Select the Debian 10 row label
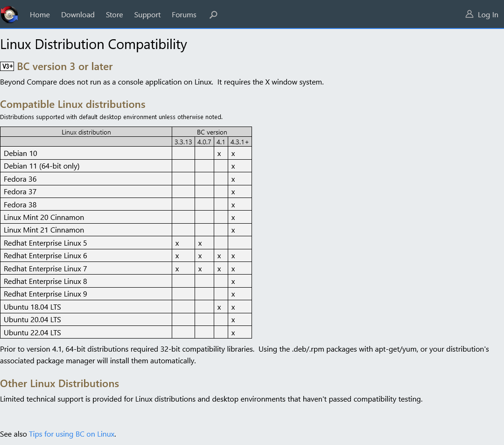504x445 pixels. coord(21,153)
